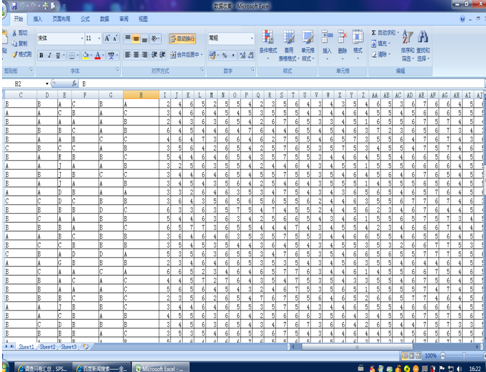486x372 pixels.
Task: Apply comma style button
Action: coord(233,55)
